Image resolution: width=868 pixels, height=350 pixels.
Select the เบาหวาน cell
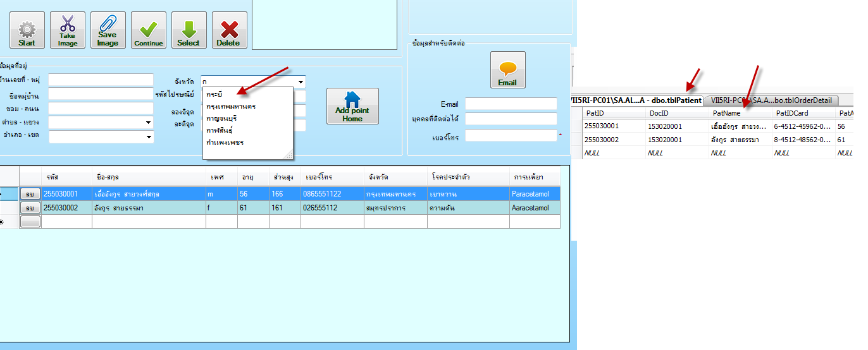468,194
